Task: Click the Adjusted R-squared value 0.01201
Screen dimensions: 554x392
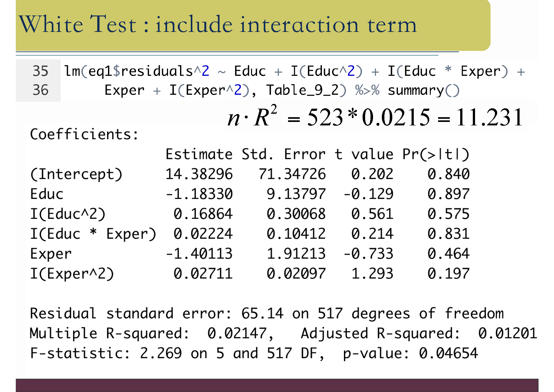Action: (x=507, y=334)
